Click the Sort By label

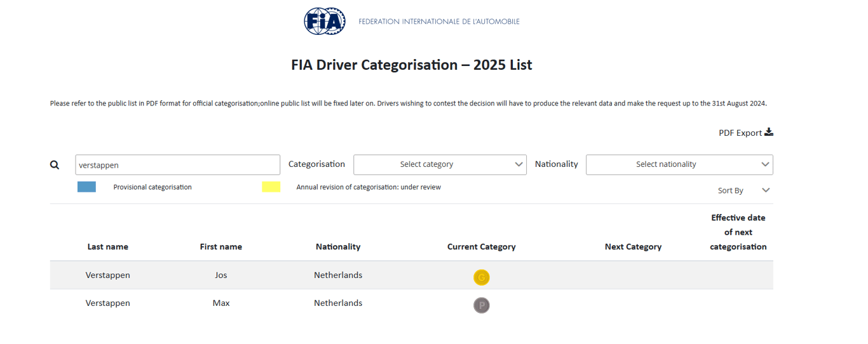coord(731,190)
